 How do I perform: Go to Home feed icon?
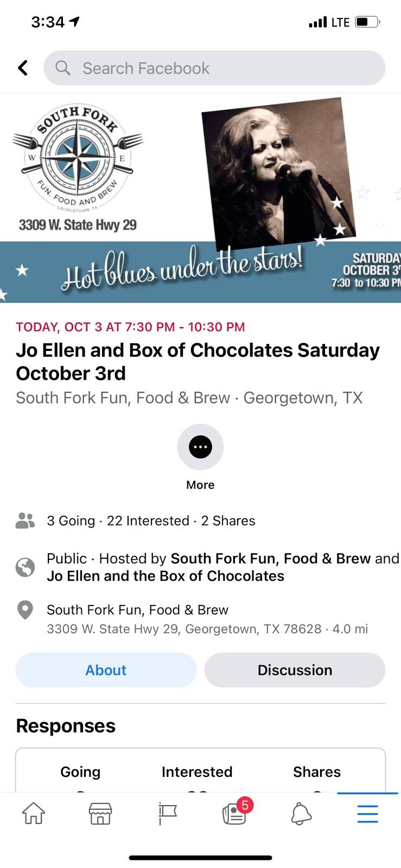[x=33, y=814]
